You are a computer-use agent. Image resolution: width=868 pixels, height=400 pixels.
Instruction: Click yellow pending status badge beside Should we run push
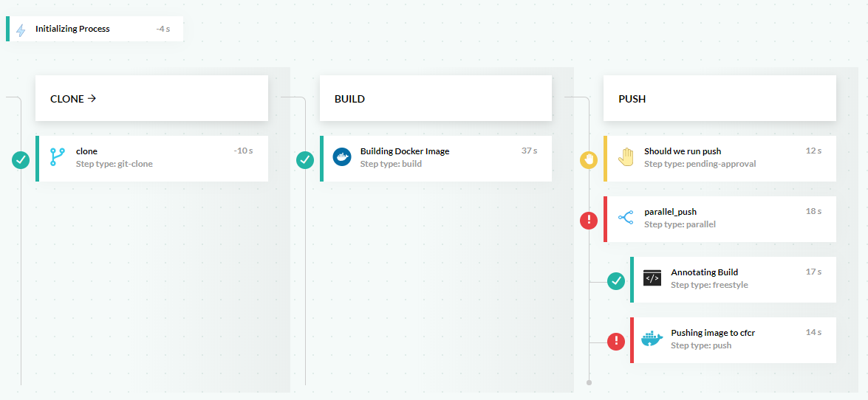click(x=589, y=159)
